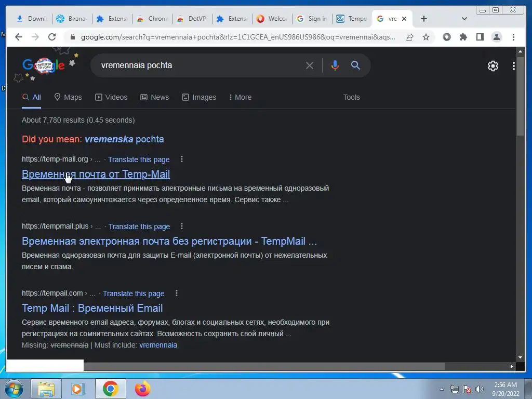Screen dimensions: 532x399
Task: Bookmark this page with the star
Action: pos(426,37)
